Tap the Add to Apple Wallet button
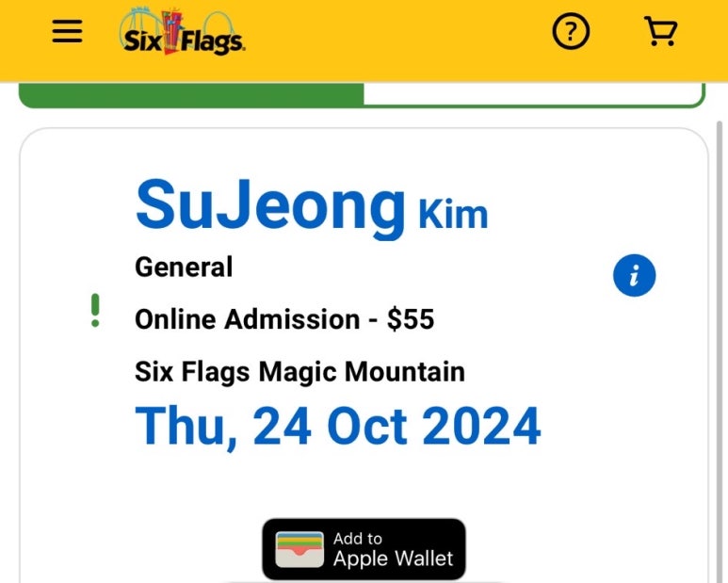 (x=364, y=549)
